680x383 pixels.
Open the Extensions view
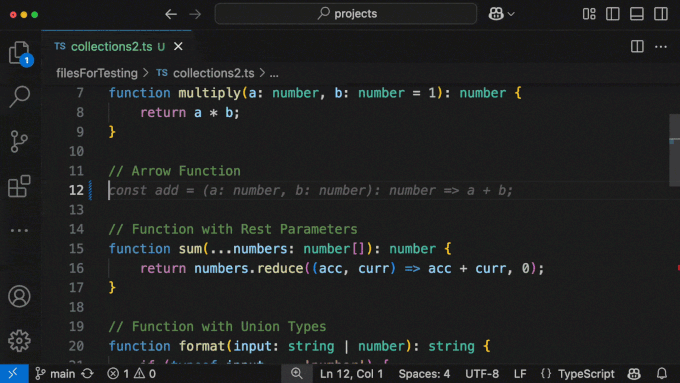click(x=20, y=187)
